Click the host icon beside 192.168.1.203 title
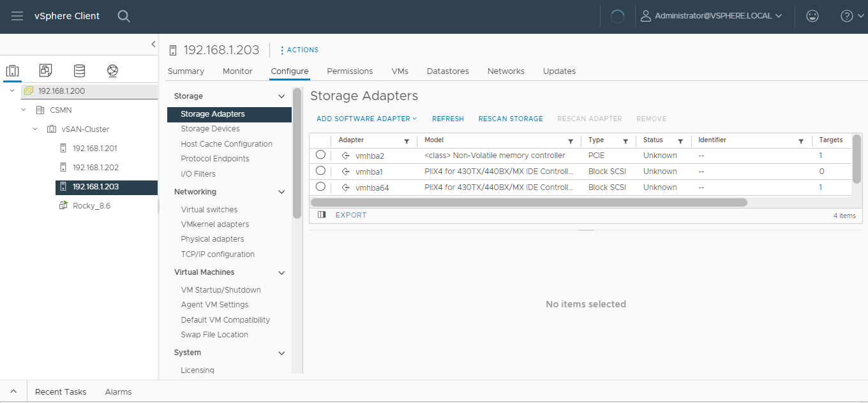The image size is (868, 403). point(173,50)
